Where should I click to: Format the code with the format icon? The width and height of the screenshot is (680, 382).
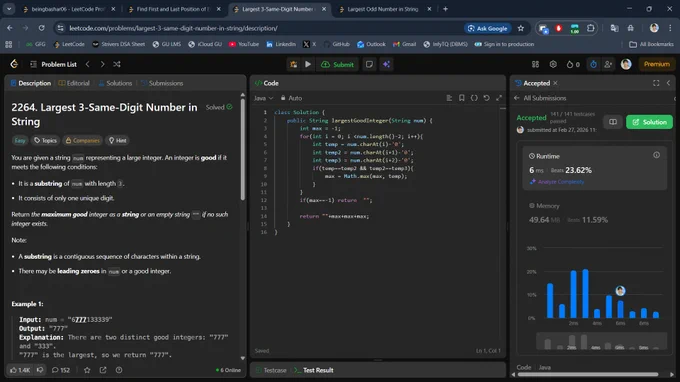449,98
